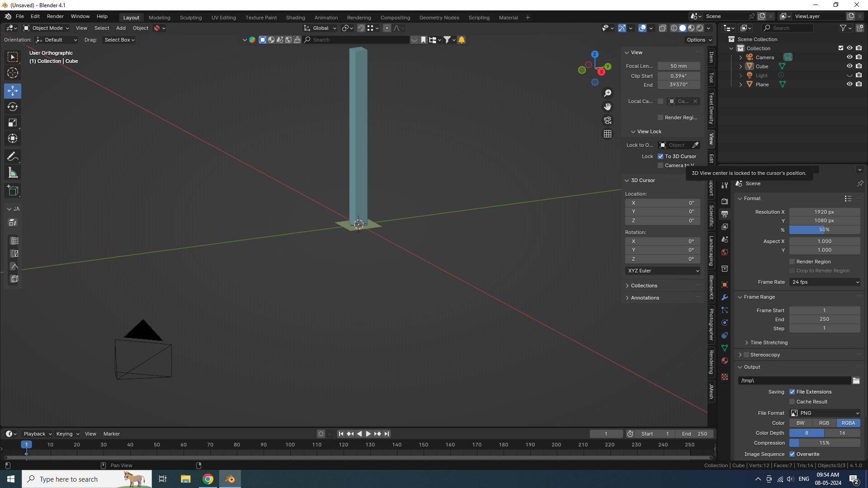
Task: Select rendered viewport shading mode
Action: 700,28
